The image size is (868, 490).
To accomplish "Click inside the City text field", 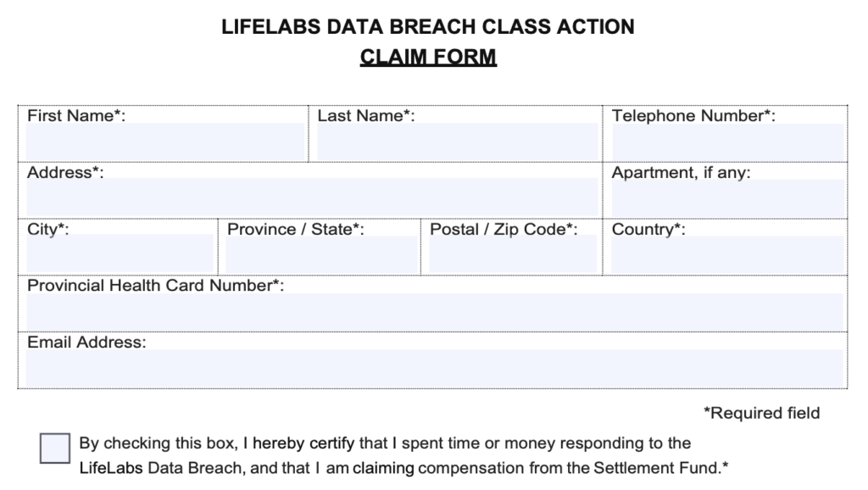I will point(120,253).
